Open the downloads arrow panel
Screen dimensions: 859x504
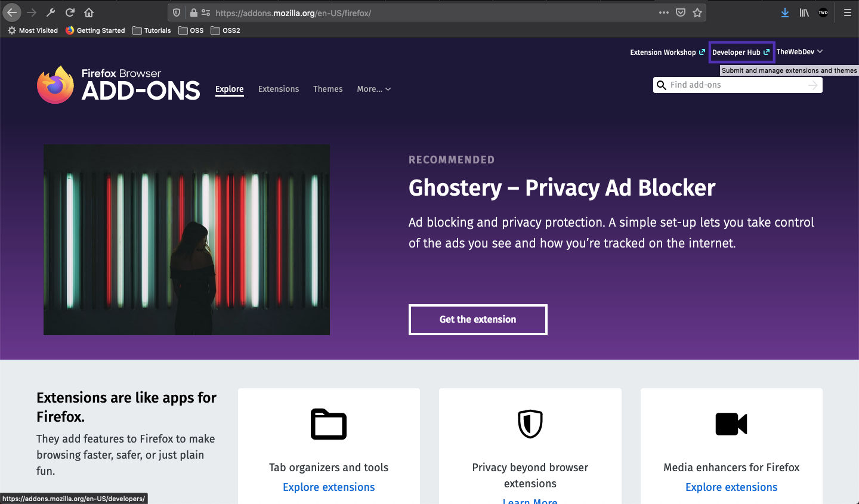[x=785, y=13]
